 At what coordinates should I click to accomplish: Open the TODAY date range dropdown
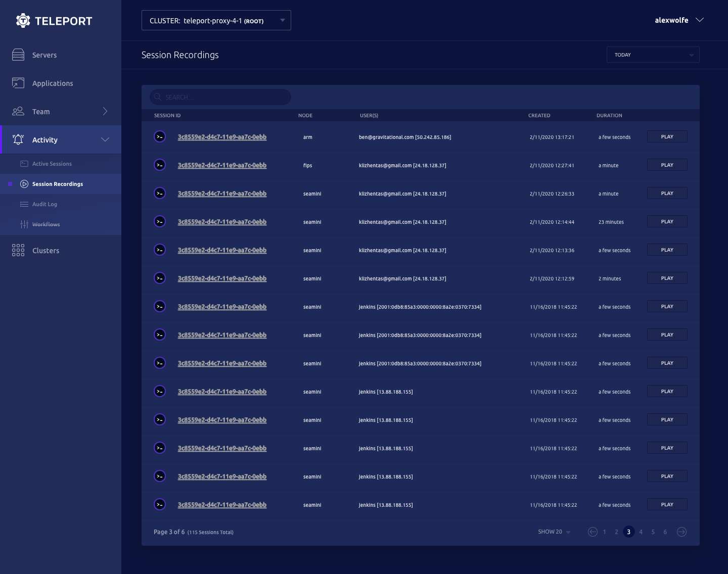tap(653, 55)
